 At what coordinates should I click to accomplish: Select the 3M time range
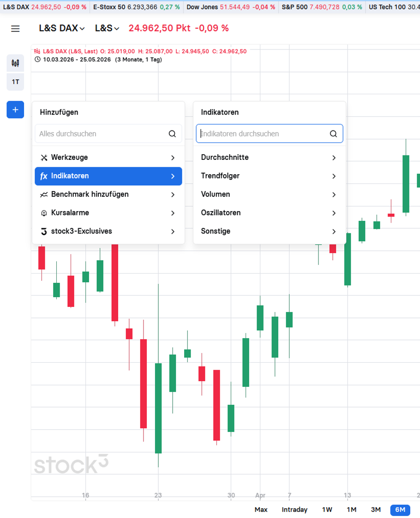[x=376, y=510]
